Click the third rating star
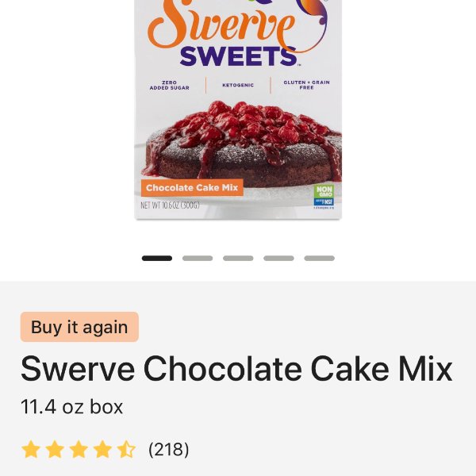The width and height of the screenshot is (476, 476). click(79, 449)
